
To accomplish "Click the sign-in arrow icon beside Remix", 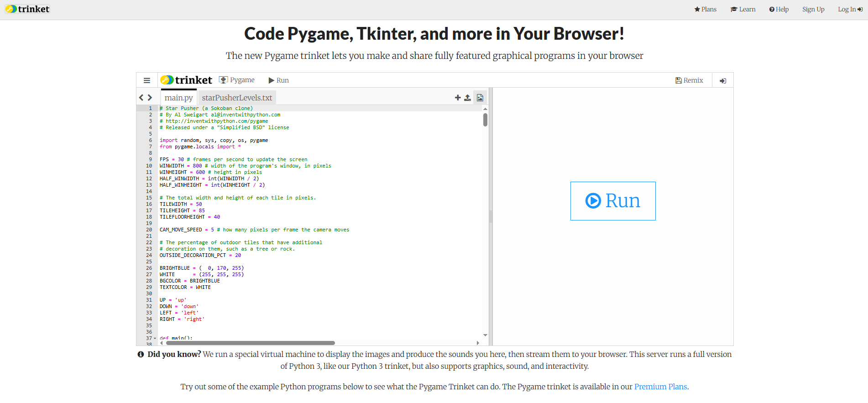I will pyautogui.click(x=723, y=81).
